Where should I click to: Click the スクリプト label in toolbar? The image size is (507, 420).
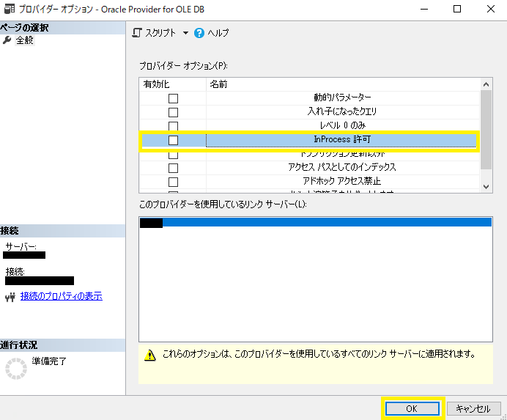(160, 33)
